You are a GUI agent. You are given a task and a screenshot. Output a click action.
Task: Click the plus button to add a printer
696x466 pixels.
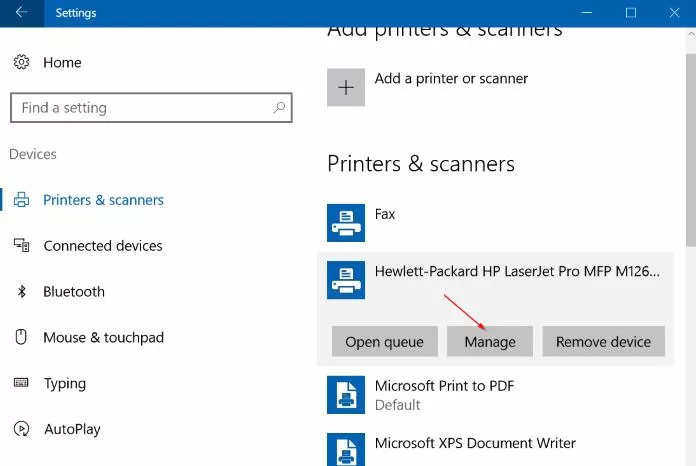click(346, 87)
